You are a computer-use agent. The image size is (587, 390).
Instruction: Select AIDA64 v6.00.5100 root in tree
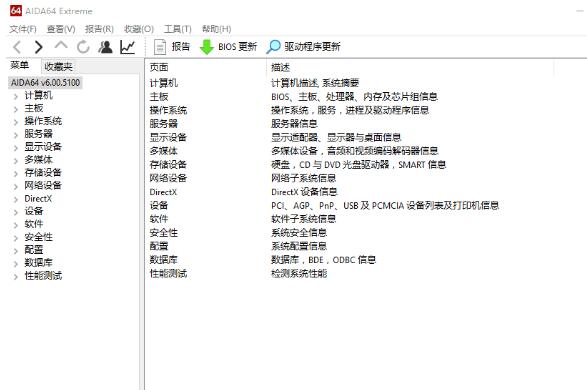[x=45, y=82]
